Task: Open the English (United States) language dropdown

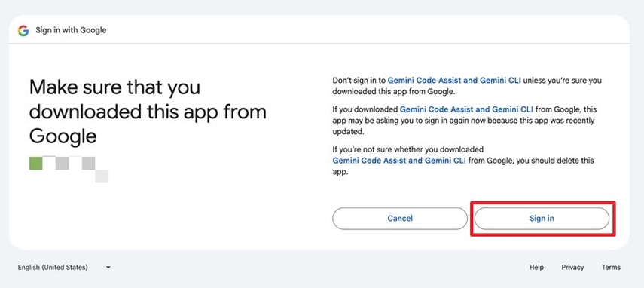Action: point(64,268)
